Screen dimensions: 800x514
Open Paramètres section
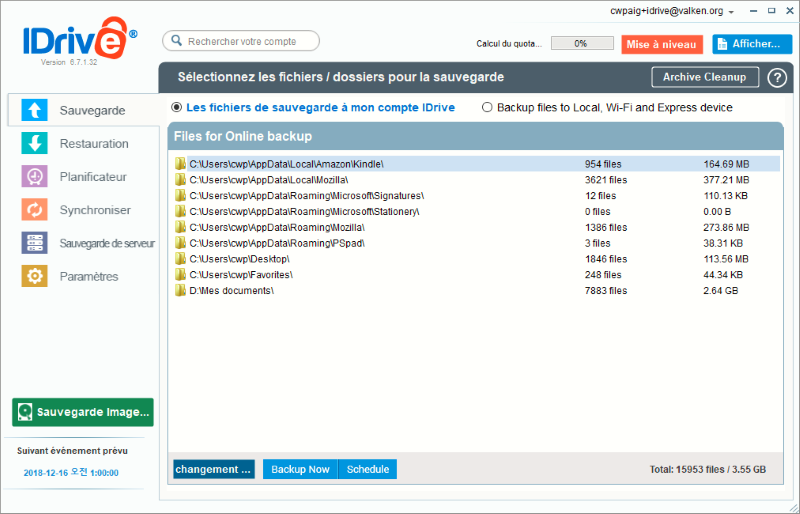[x=89, y=276]
